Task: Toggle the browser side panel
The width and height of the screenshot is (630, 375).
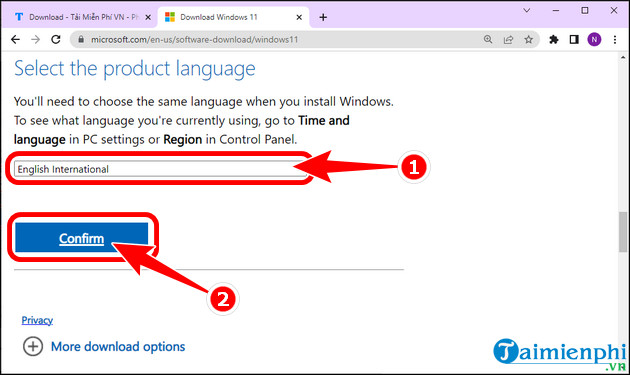Action: point(574,39)
